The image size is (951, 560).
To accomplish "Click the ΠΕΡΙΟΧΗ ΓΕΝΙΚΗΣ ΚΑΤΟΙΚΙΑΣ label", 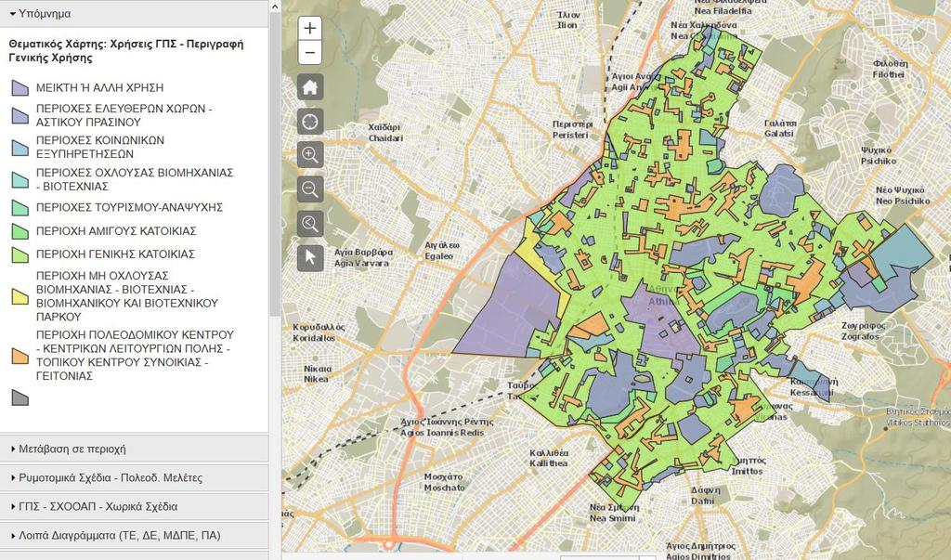I will tap(115, 254).
